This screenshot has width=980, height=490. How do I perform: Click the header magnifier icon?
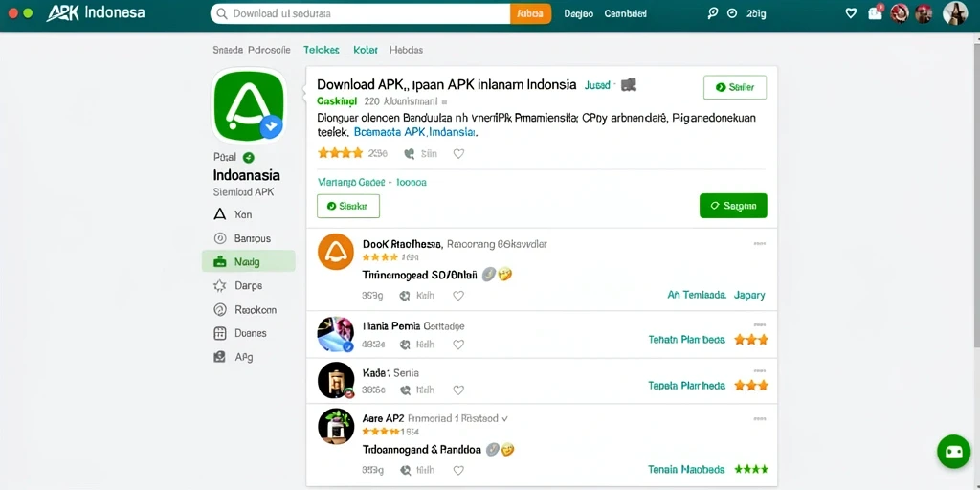[x=712, y=13]
